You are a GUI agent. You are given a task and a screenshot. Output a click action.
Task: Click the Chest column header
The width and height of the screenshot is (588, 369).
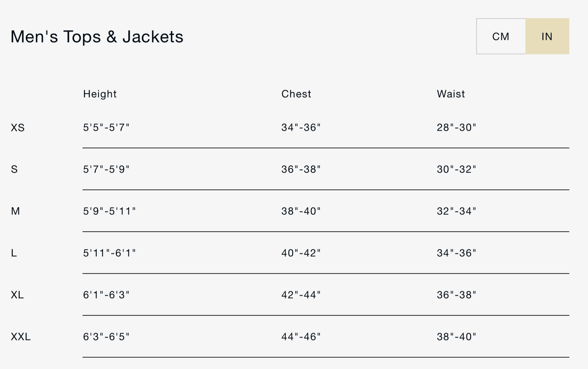click(296, 94)
